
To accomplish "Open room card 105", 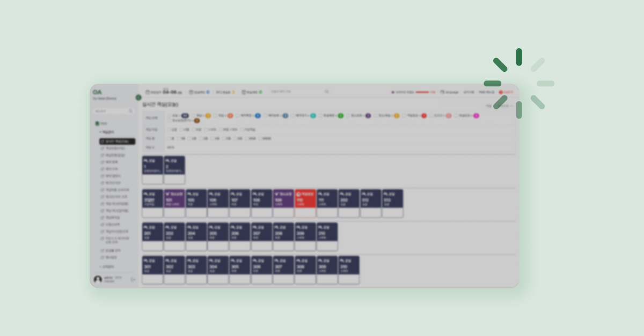I will 196,203.
